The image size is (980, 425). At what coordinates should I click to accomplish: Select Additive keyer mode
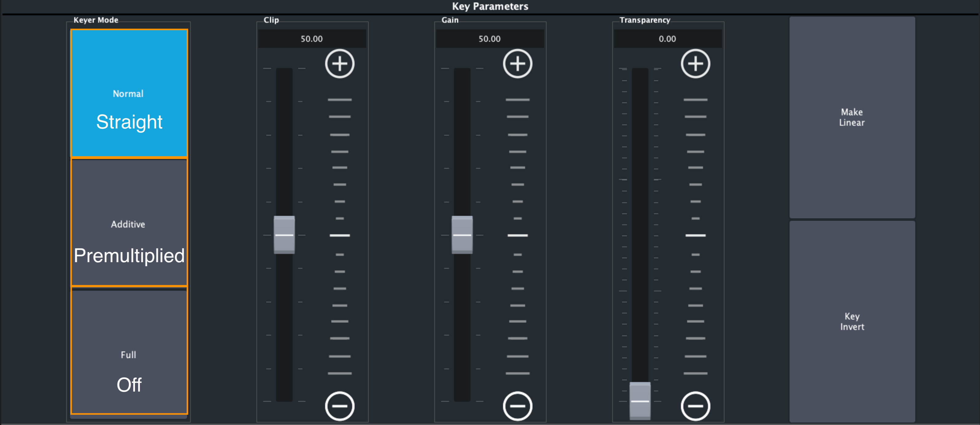point(129,223)
